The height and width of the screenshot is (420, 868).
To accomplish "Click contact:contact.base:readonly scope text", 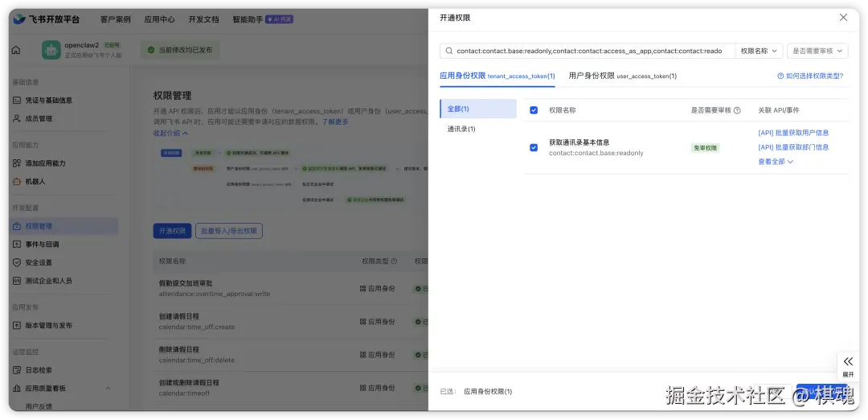I will point(596,153).
